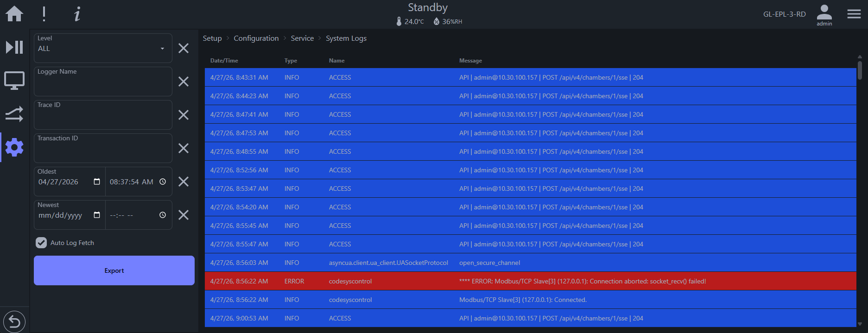
Task: Focus the Transaction ID input field
Action: [103, 148]
